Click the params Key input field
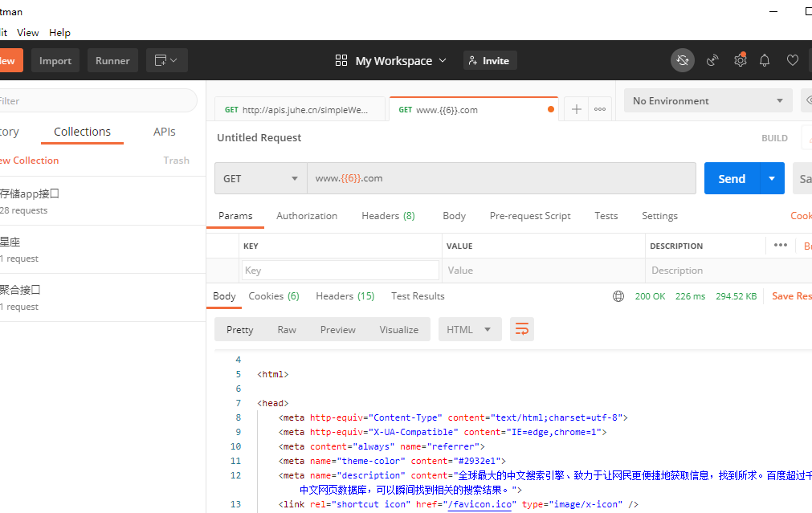 (x=341, y=271)
